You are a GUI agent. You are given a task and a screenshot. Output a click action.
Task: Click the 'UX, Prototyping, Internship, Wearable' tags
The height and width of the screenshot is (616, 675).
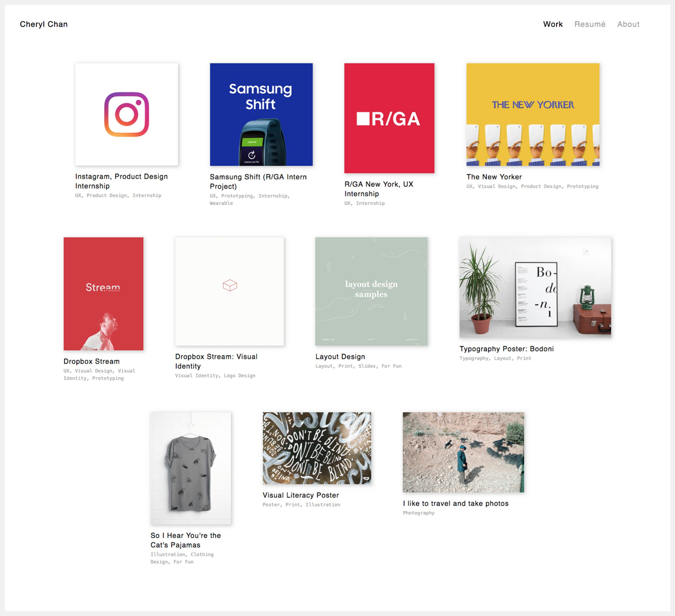tap(250, 200)
